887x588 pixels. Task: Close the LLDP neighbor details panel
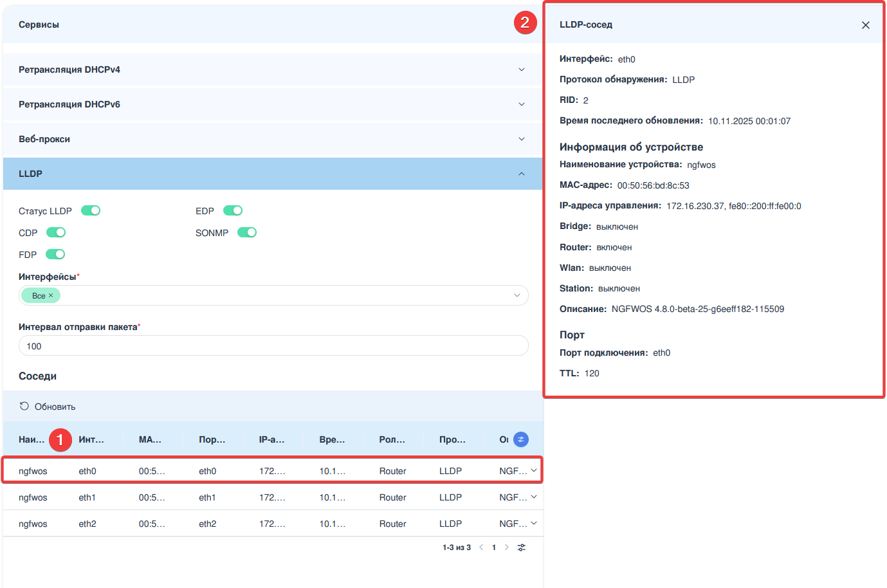click(865, 25)
